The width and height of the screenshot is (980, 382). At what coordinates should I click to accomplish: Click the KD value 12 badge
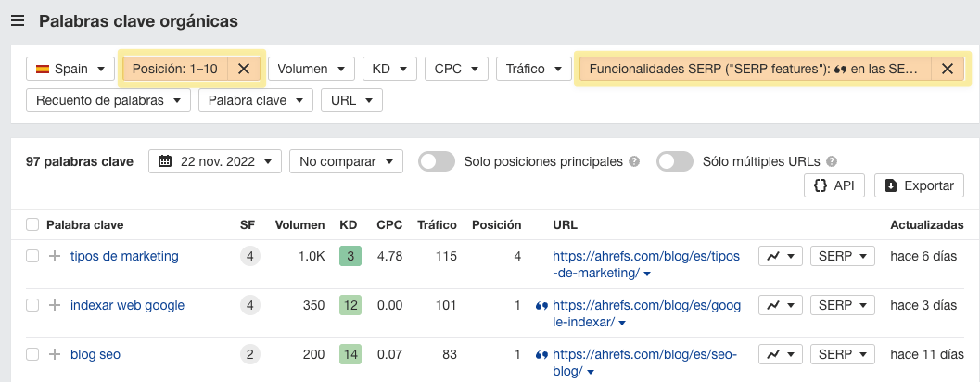pyautogui.click(x=350, y=305)
